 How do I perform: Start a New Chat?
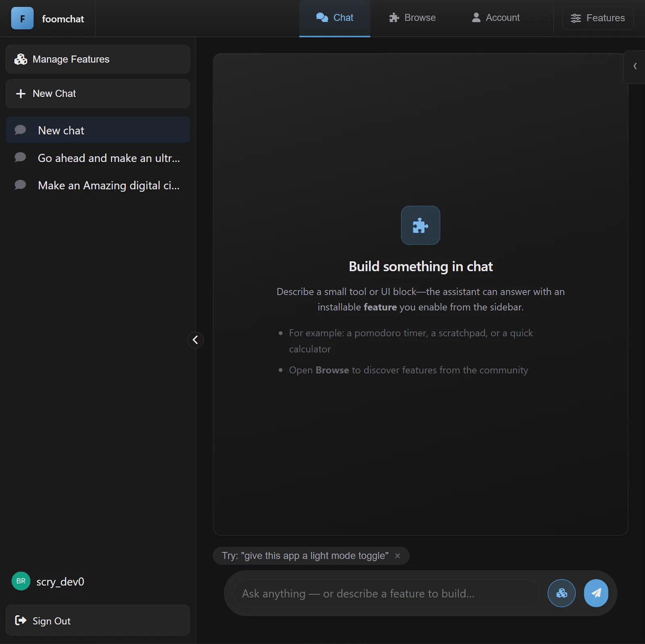[x=98, y=93]
